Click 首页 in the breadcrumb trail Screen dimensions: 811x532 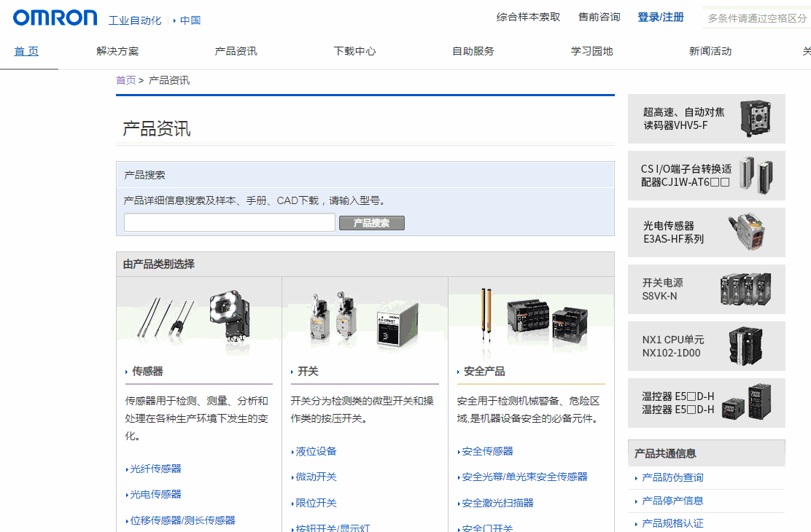[125, 79]
